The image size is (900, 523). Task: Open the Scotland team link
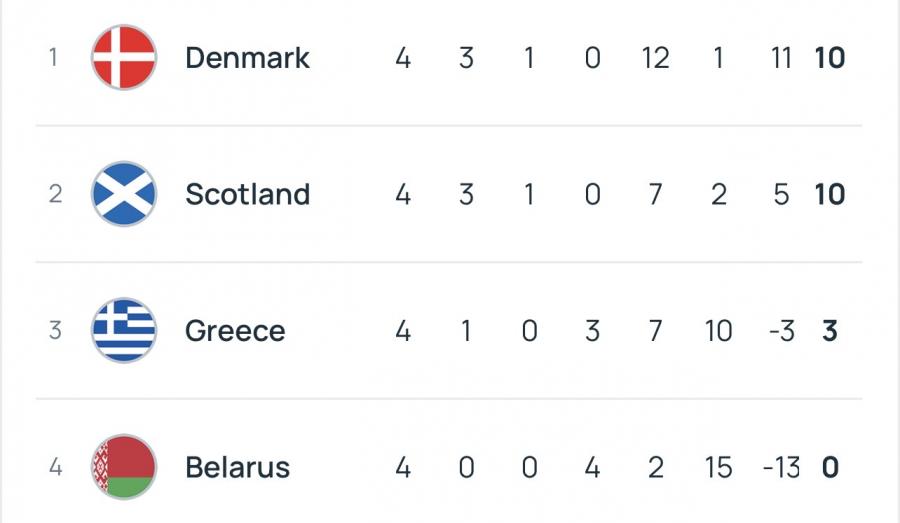[247, 194]
